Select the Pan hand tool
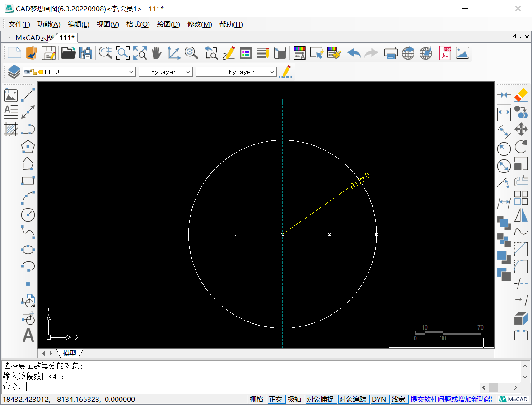 156,53
